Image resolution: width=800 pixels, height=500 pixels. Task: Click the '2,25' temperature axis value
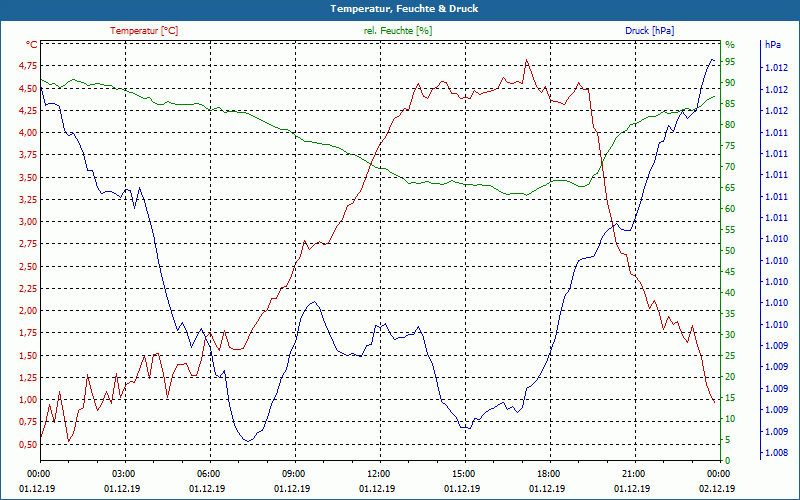point(29,289)
